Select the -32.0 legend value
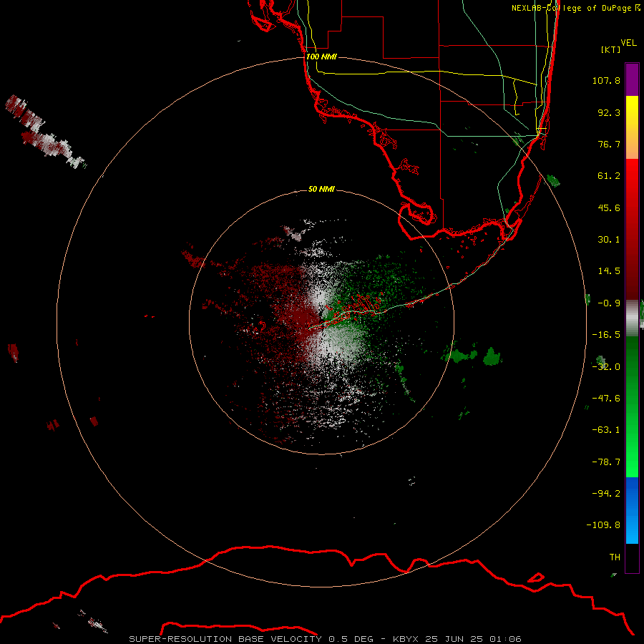The image size is (644, 644). (x=606, y=367)
